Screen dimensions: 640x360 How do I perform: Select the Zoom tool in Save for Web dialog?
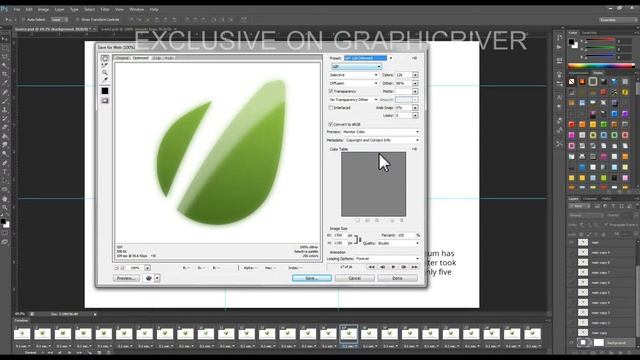click(105, 72)
